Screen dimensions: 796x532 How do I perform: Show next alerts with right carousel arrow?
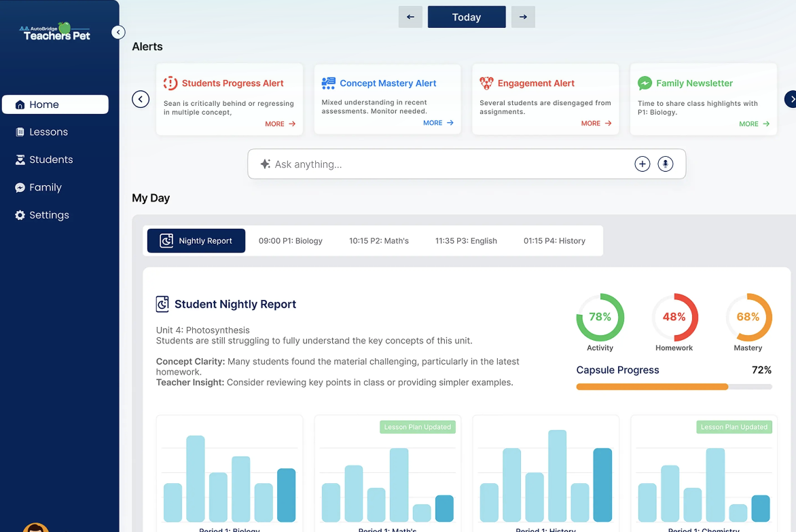click(791, 99)
